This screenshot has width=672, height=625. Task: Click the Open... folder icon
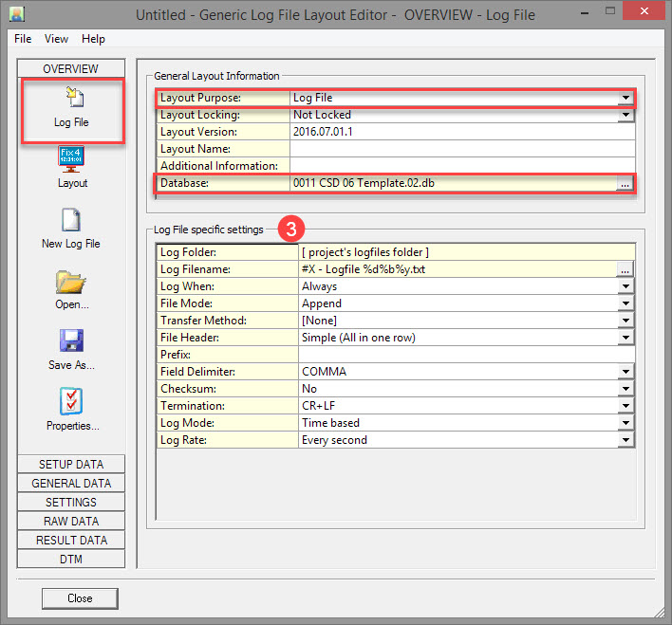pos(71,282)
